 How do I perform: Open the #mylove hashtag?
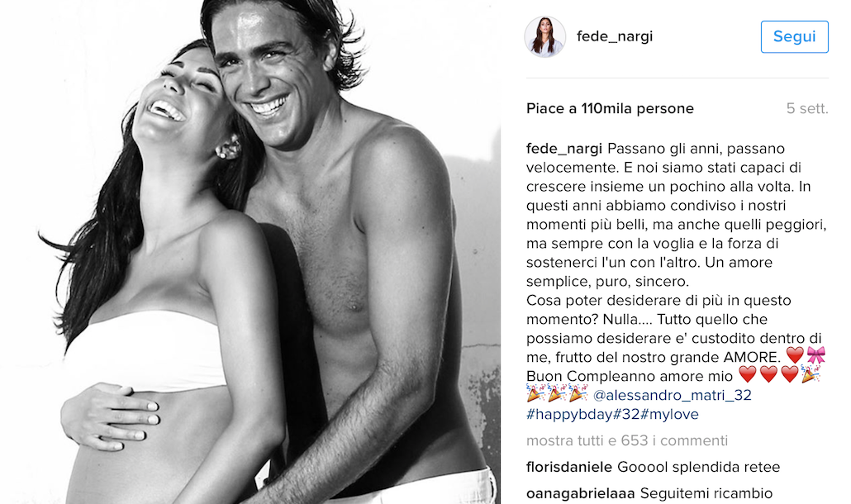[670, 415]
